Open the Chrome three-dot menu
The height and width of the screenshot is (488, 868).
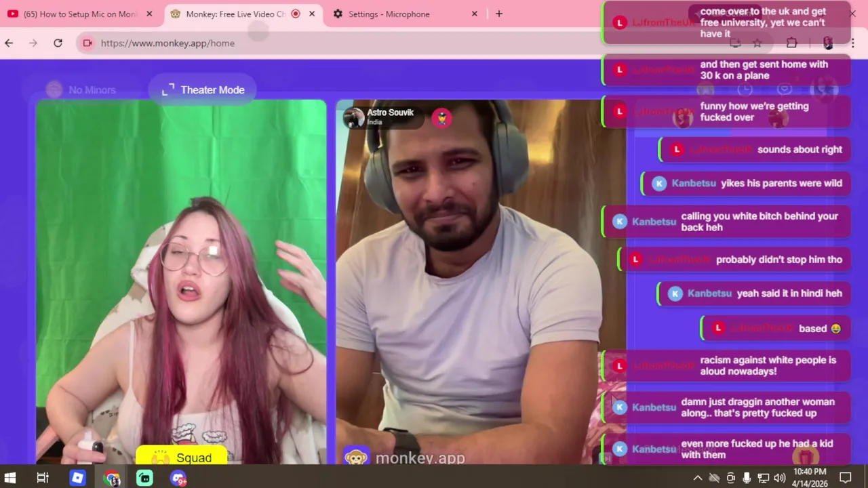[x=852, y=43]
